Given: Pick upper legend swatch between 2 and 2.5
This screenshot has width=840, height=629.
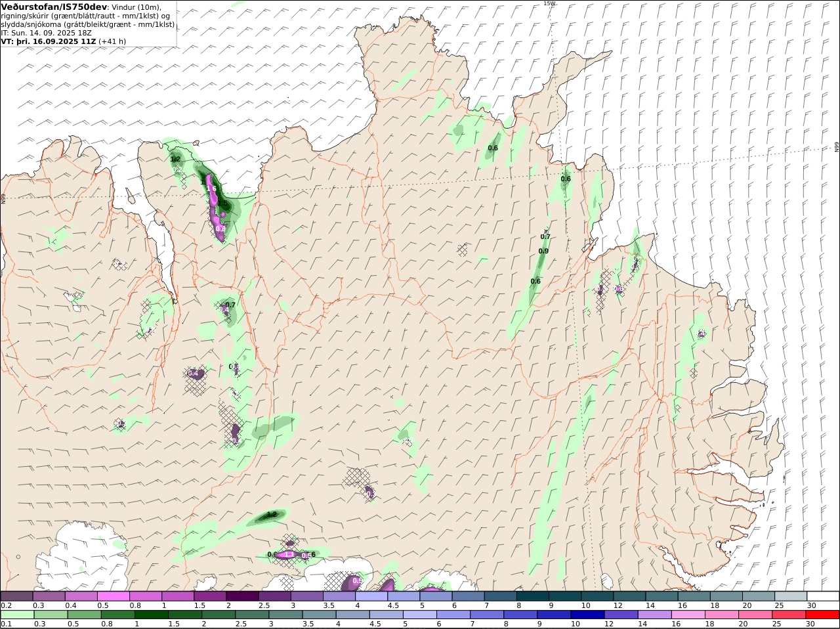Looking at the screenshot, I should click(242, 596).
